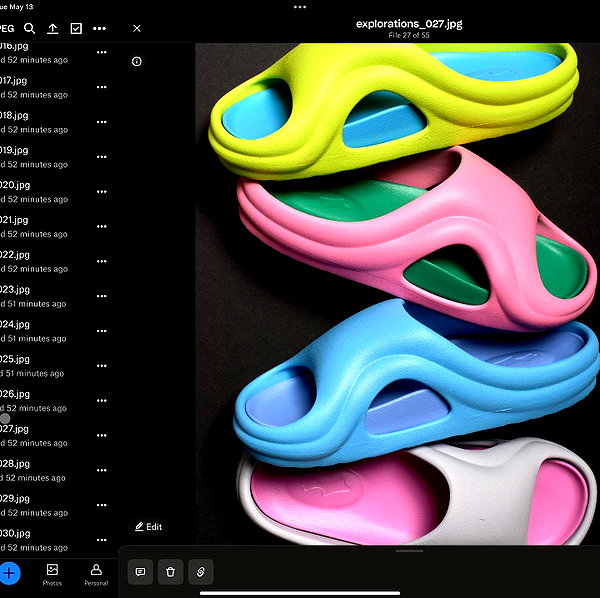Open more options for 022.jpg

click(x=102, y=261)
